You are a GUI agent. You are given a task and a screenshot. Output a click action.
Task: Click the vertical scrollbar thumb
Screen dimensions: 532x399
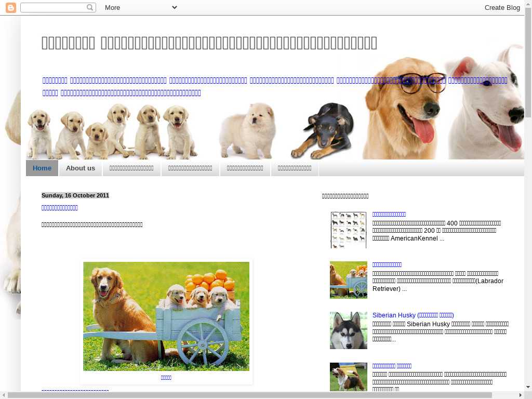(x=528, y=63)
